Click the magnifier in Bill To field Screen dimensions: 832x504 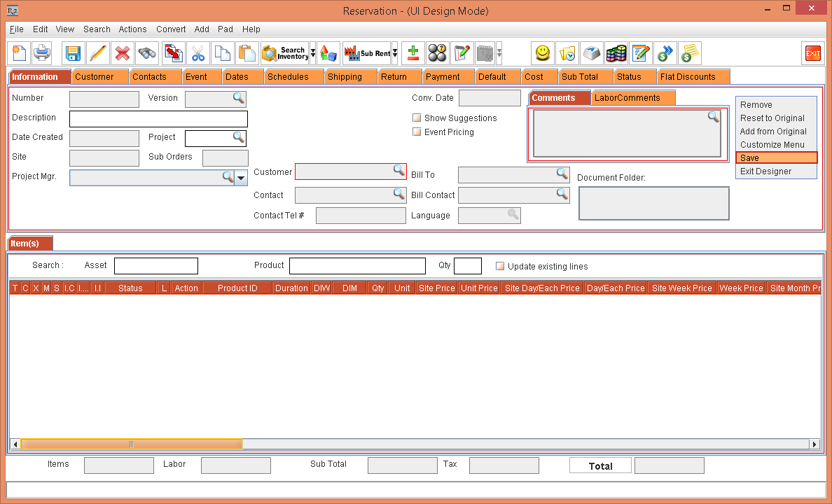[562, 174]
